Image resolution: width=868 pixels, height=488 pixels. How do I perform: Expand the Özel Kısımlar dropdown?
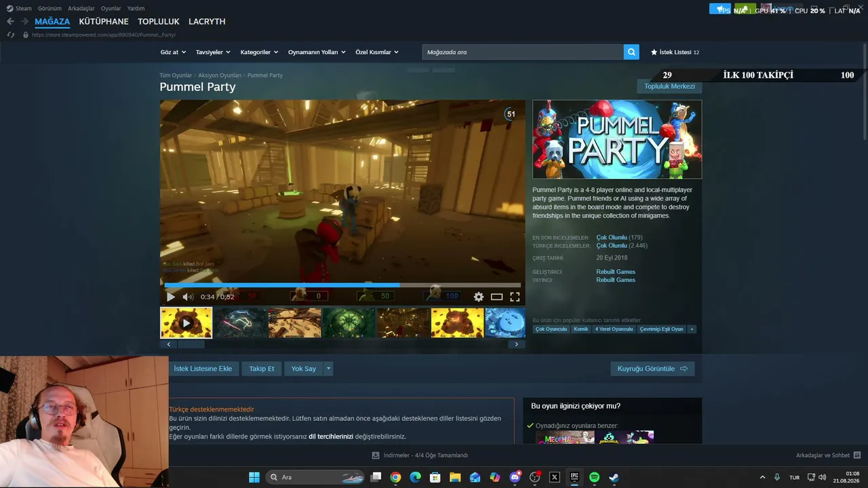tap(377, 52)
